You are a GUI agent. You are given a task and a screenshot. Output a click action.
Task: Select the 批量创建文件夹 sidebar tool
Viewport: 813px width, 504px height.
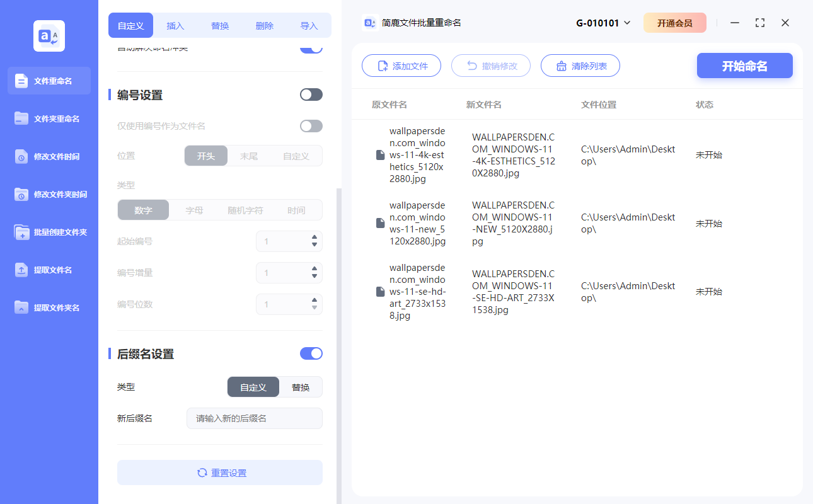pos(49,232)
